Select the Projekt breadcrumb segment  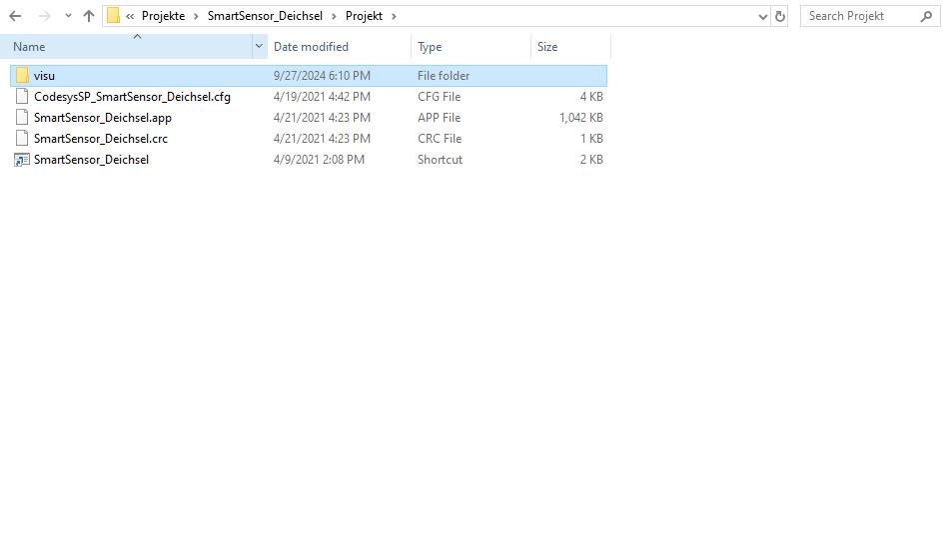pyautogui.click(x=364, y=16)
